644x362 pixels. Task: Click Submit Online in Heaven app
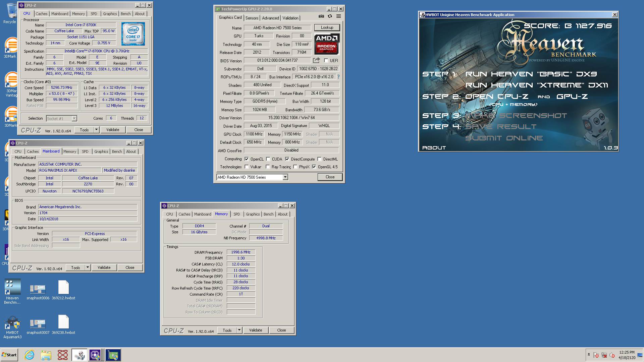tap(504, 138)
